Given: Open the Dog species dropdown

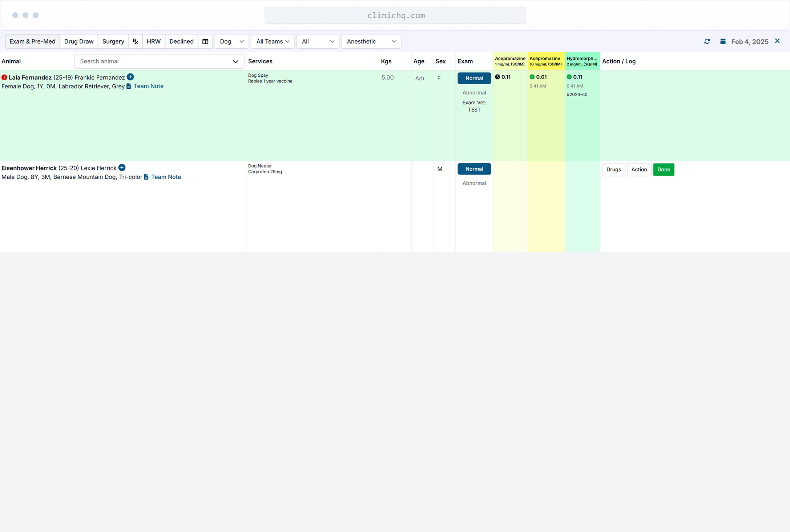Looking at the screenshot, I should (x=231, y=41).
